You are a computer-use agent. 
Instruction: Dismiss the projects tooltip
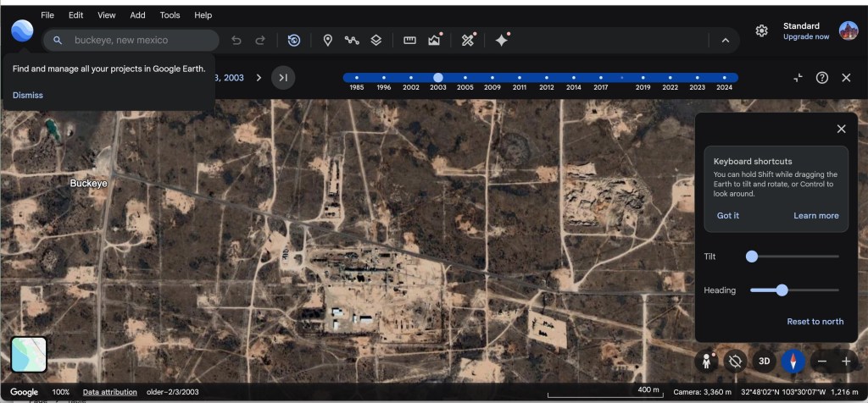[28, 95]
